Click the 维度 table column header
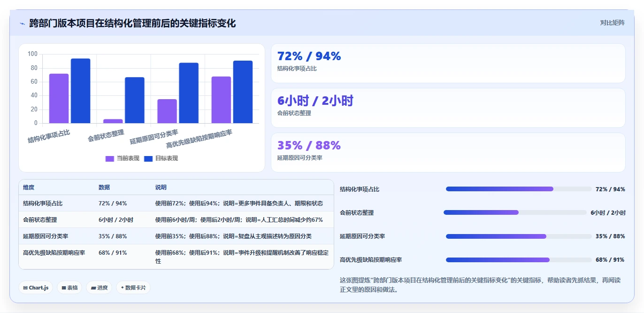This screenshot has height=313, width=644. 29,187
